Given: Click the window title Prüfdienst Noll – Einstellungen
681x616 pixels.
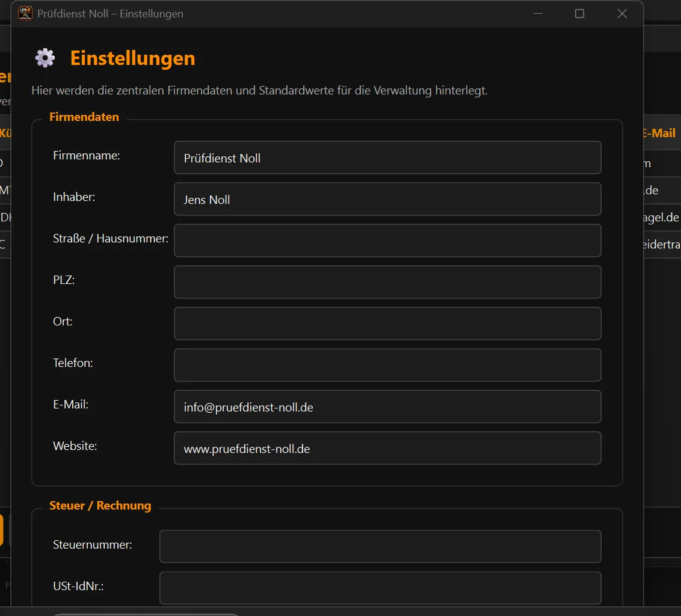Looking at the screenshot, I should (110, 13).
